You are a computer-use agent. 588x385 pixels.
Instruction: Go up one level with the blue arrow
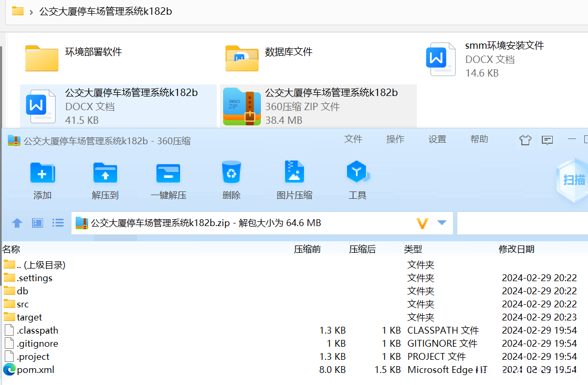[17, 223]
